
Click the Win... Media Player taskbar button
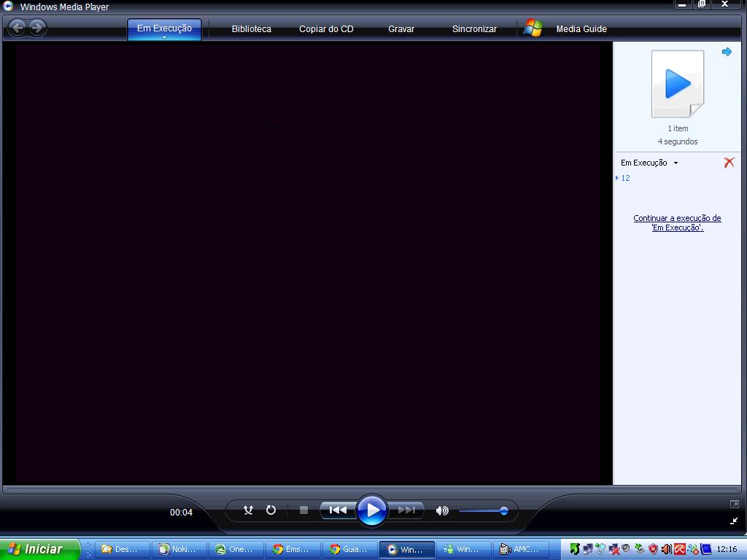click(406, 550)
